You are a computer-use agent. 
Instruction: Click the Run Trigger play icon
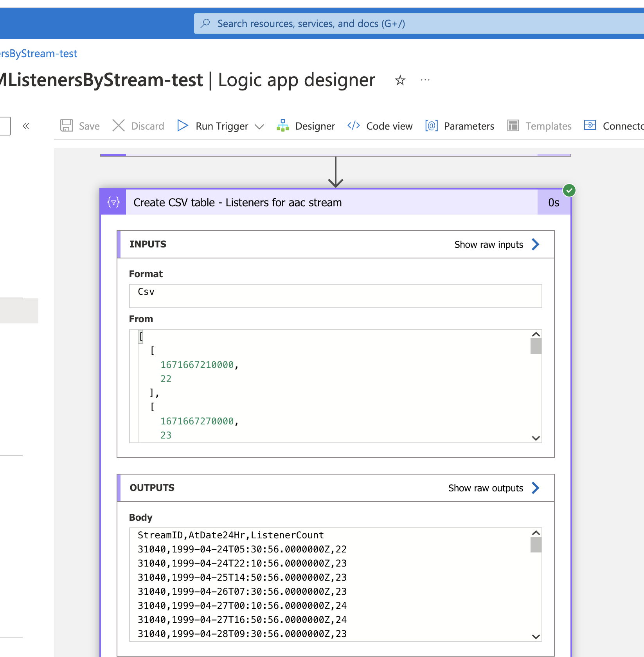point(182,126)
